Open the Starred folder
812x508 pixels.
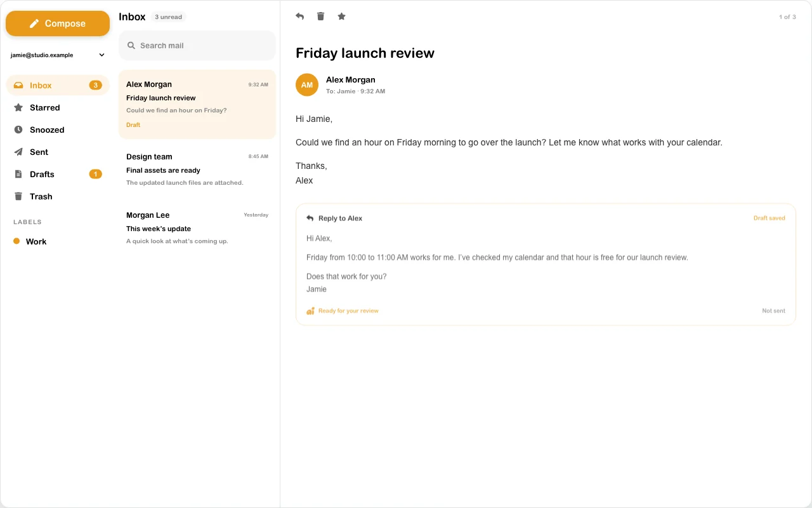[x=58, y=107]
